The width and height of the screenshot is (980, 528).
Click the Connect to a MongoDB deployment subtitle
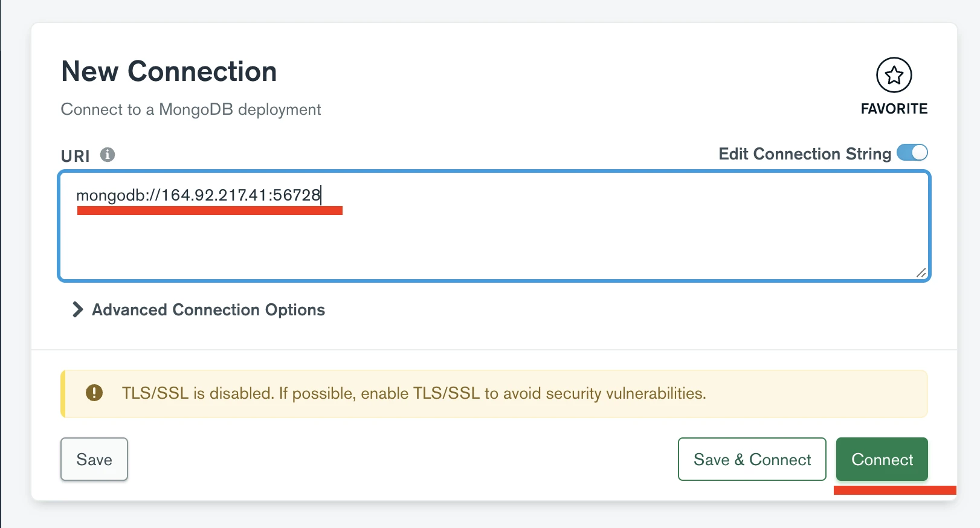point(191,109)
